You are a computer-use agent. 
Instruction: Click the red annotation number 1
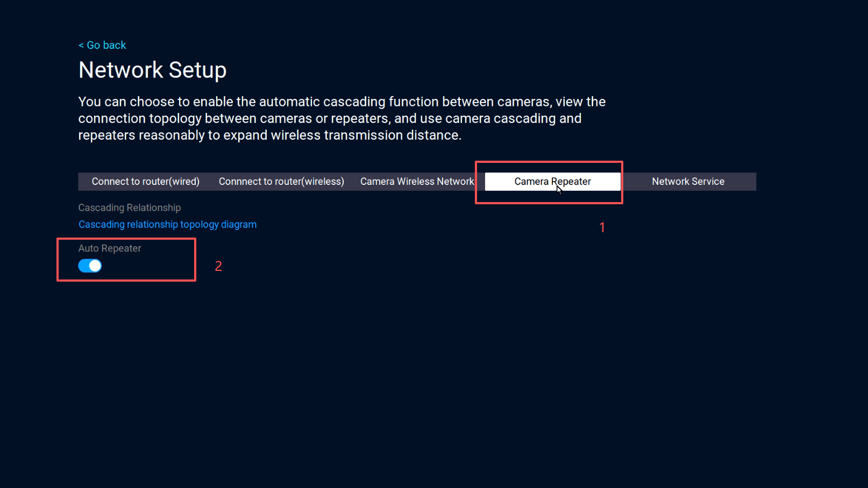(602, 227)
